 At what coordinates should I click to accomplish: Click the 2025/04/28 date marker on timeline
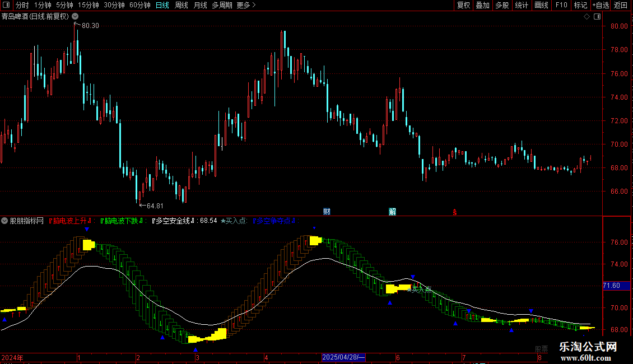343,357
